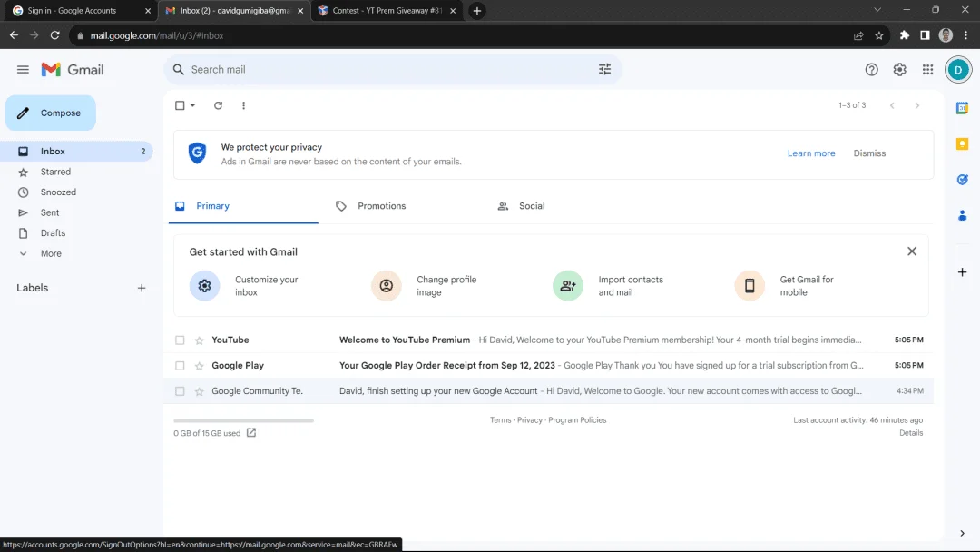The image size is (980, 552).
Task: Open Google Tasks side panel
Action: coord(963,180)
